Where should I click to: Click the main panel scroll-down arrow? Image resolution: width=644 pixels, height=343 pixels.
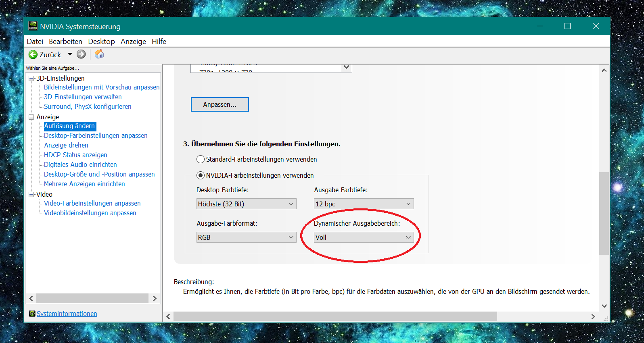pos(604,306)
